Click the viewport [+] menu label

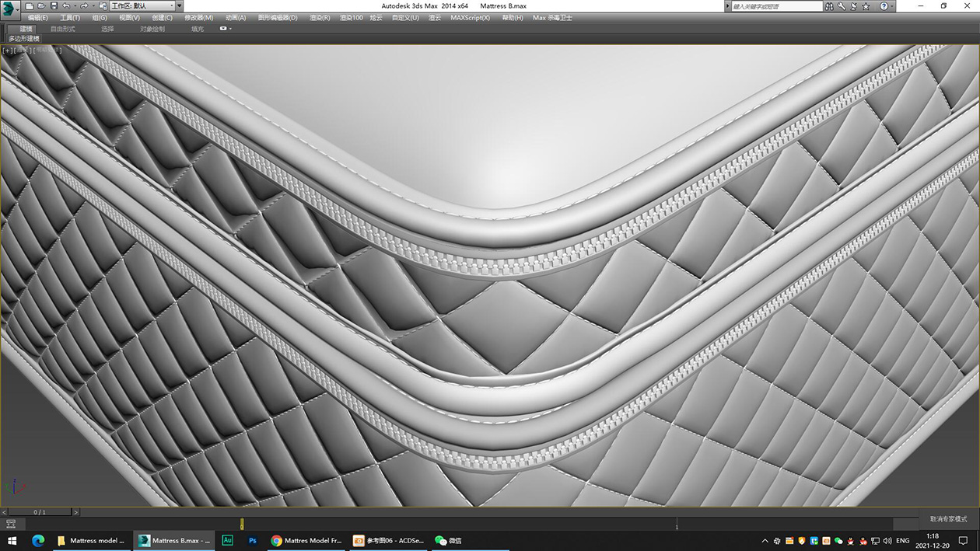pos(7,50)
